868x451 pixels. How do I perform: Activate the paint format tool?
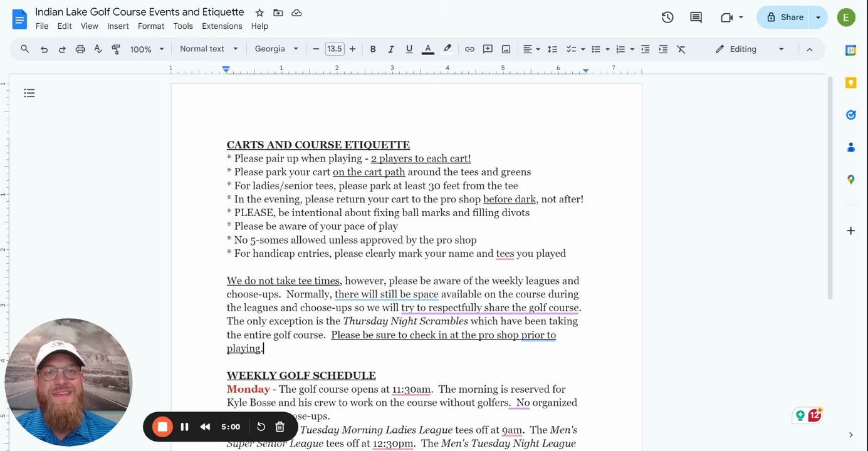(x=116, y=49)
